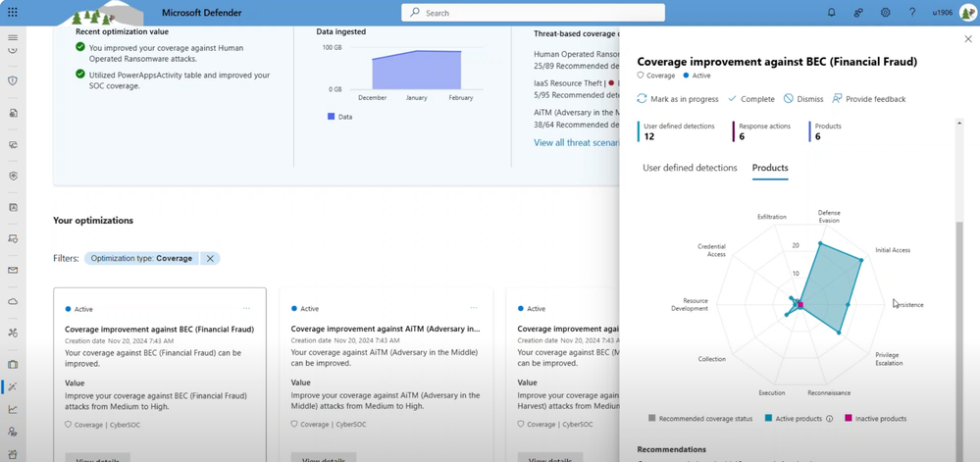Screen dimensions: 980x462
Task: Click the u1906 account name
Action: coord(942,13)
